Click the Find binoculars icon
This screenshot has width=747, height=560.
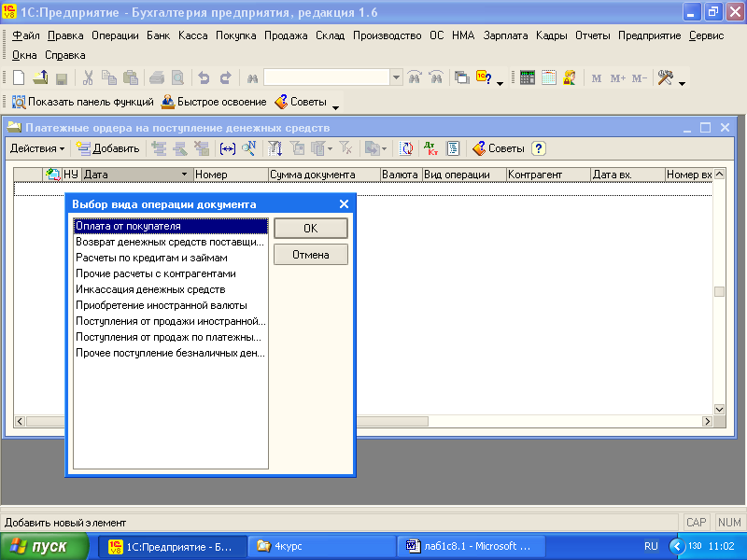(252, 78)
